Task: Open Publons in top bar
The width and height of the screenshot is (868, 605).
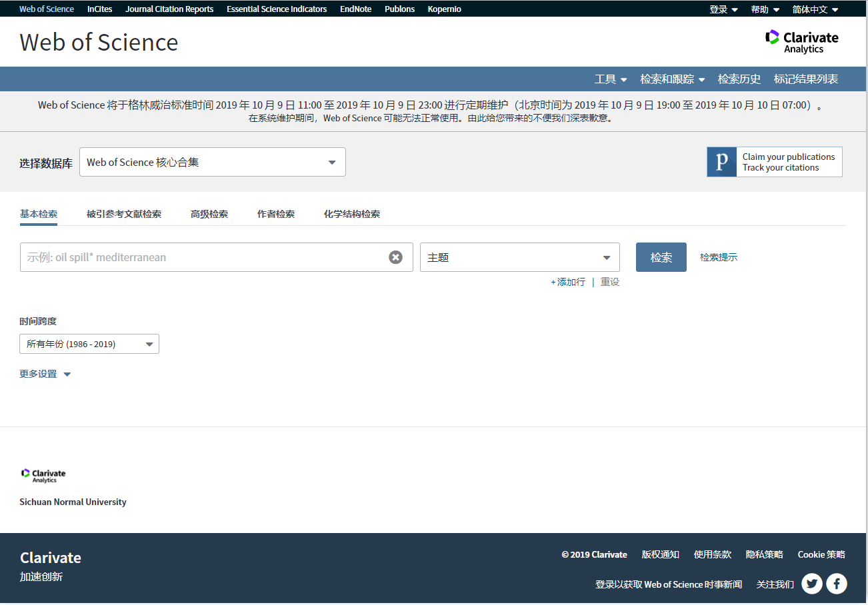Action: pyautogui.click(x=400, y=9)
